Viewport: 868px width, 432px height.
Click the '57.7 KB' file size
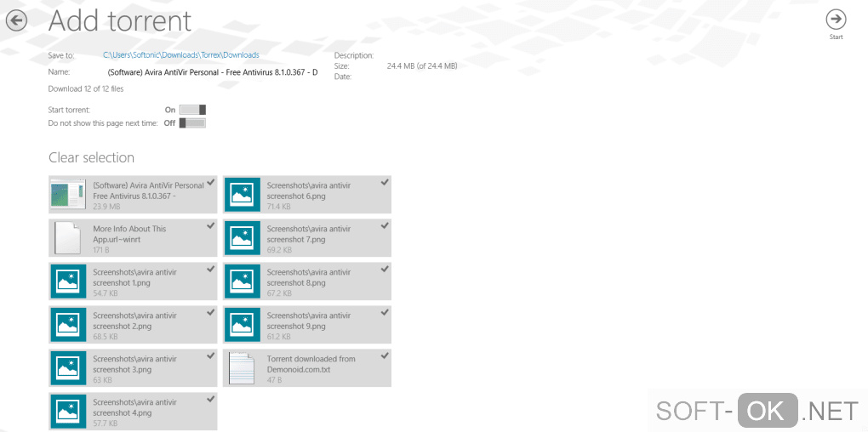point(106,423)
